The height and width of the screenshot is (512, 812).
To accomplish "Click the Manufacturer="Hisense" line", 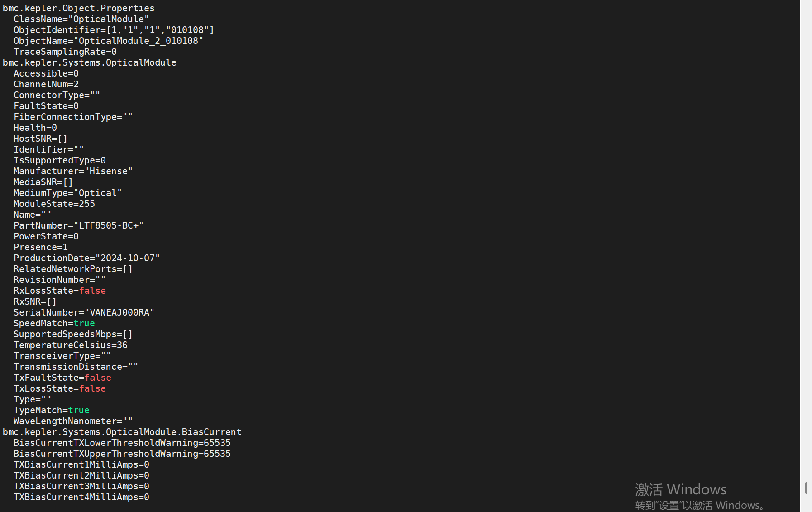I will (x=73, y=171).
